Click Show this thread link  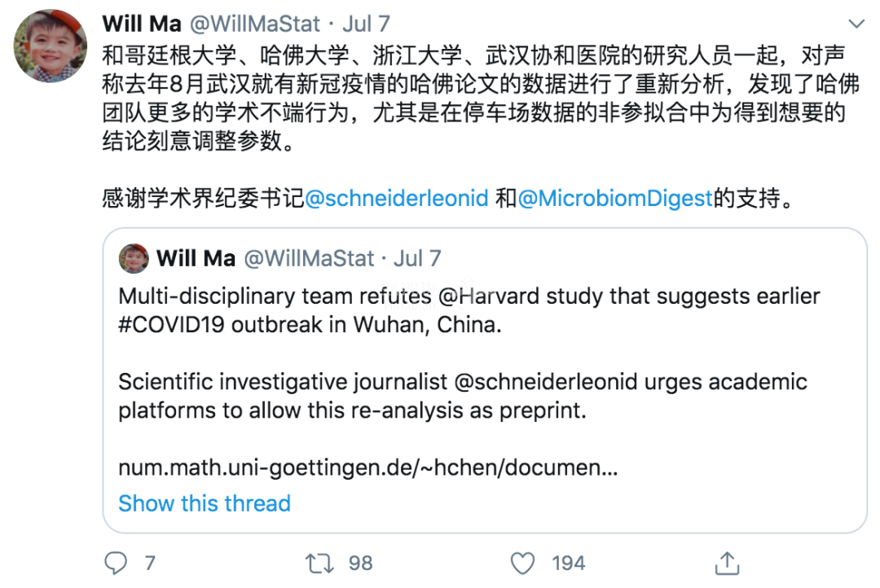point(204,503)
